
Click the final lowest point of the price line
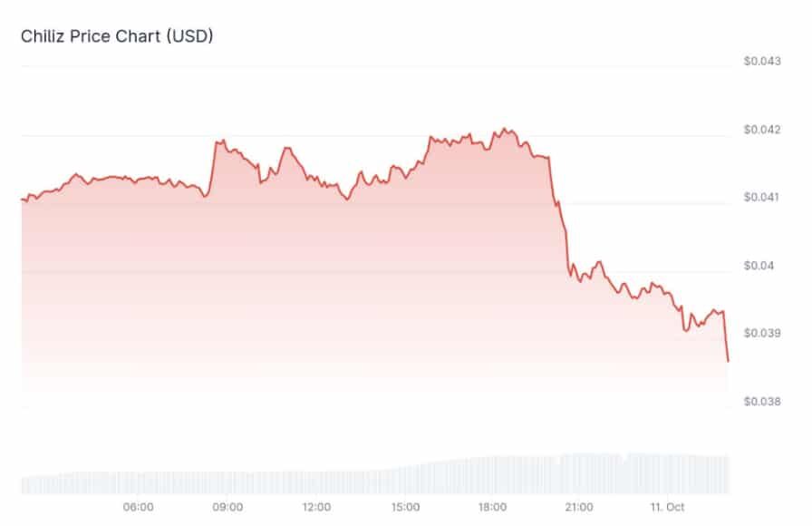point(728,361)
